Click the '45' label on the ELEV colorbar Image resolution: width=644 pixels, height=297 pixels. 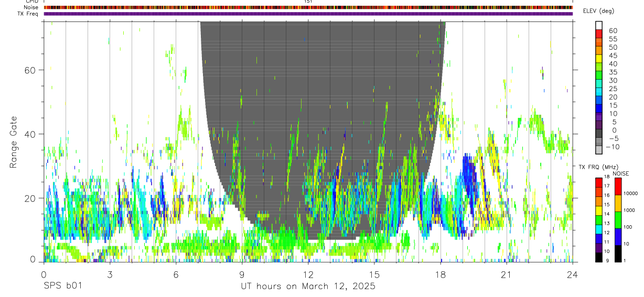tap(613, 56)
